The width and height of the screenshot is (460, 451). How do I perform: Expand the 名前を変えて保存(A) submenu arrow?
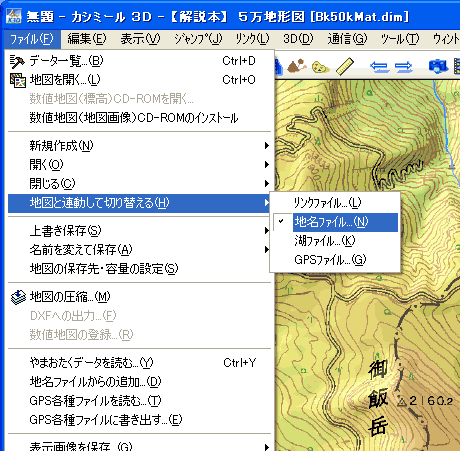267,250
